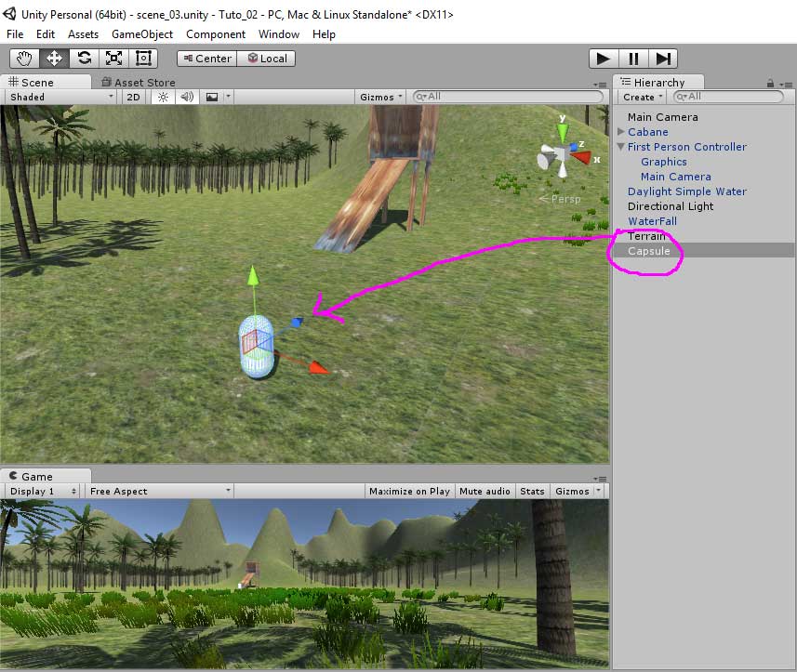This screenshot has width=797, height=672.
Task: Toggle scene lighting sun icon
Action: tap(164, 97)
